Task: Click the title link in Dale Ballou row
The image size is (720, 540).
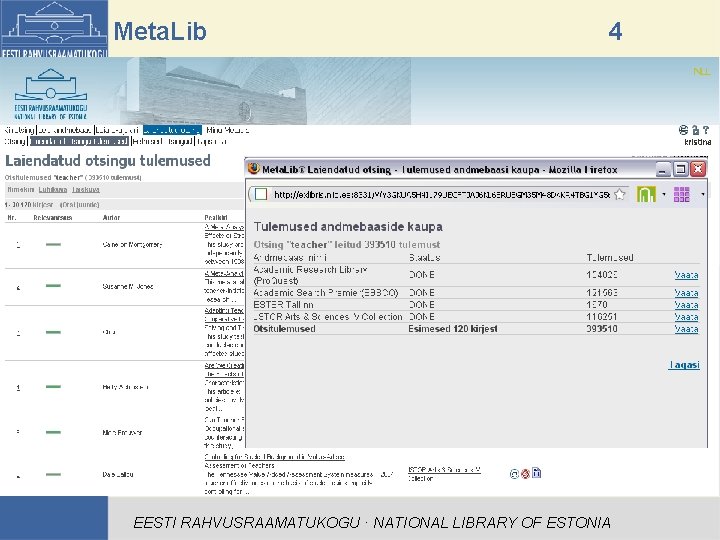Action: (x=274, y=457)
